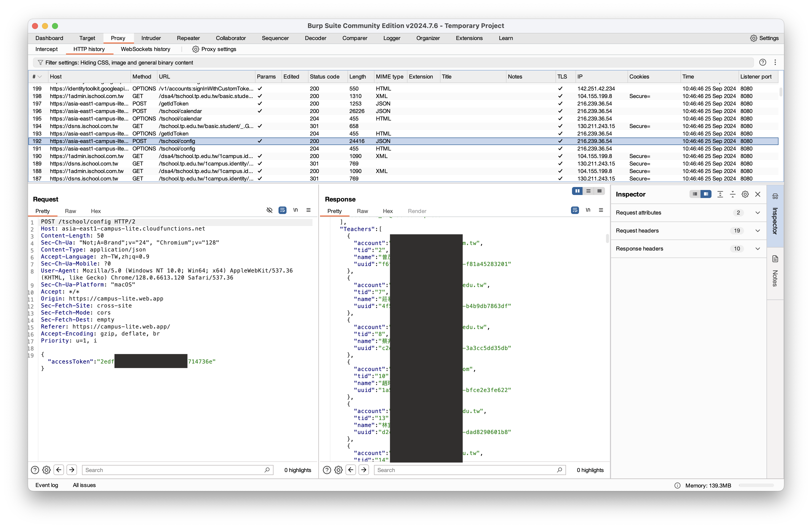Go to previous match in Request search

[59, 470]
